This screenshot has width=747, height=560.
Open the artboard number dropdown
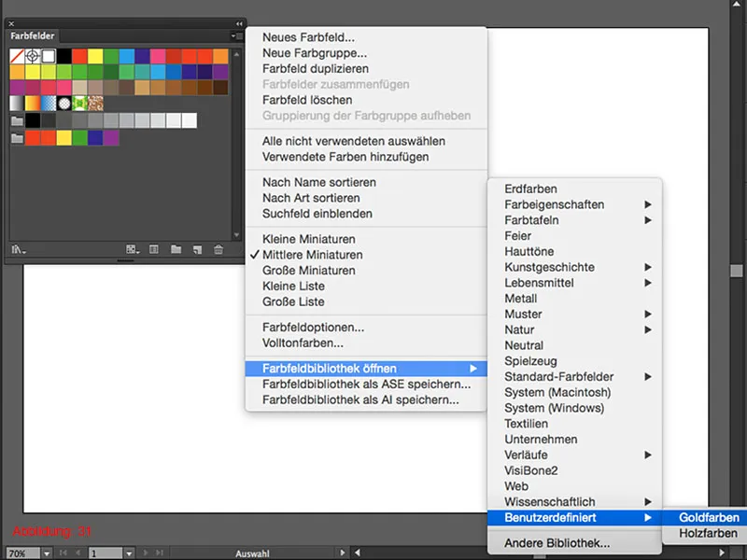tap(129, 553)
